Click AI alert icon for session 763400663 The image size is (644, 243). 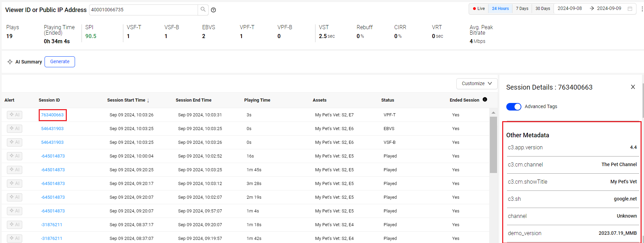14,115
